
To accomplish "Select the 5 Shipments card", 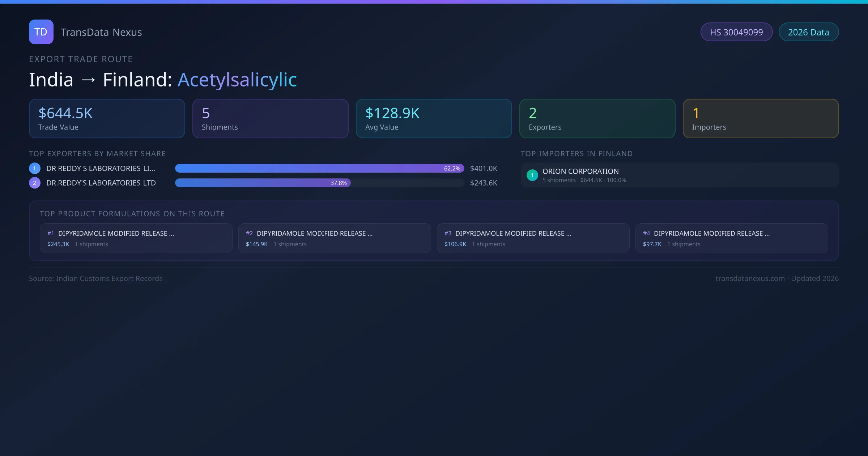I will pyautogui.click(x=270, y=119).
